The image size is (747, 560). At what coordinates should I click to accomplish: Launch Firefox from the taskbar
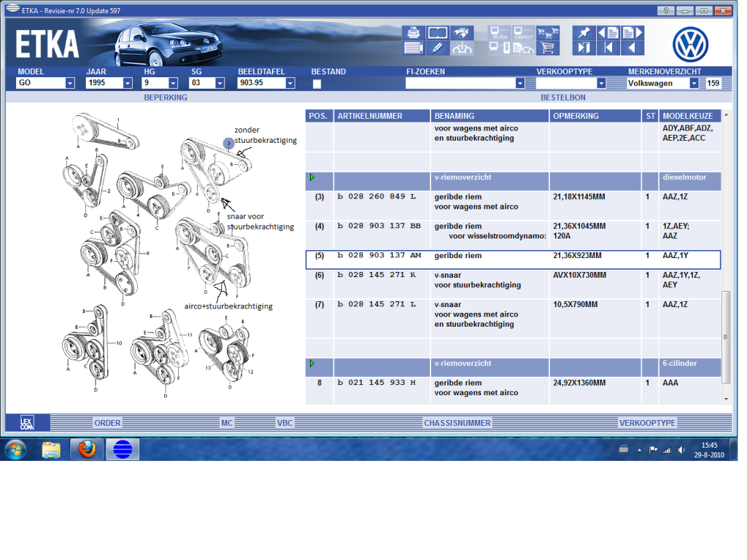pos(87,449)
